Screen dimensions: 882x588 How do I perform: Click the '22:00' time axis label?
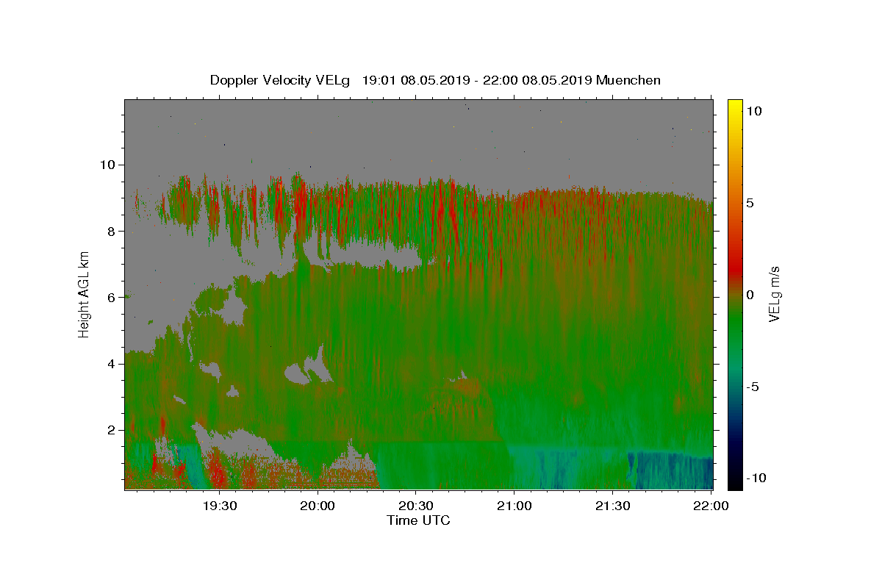(711, 505)
